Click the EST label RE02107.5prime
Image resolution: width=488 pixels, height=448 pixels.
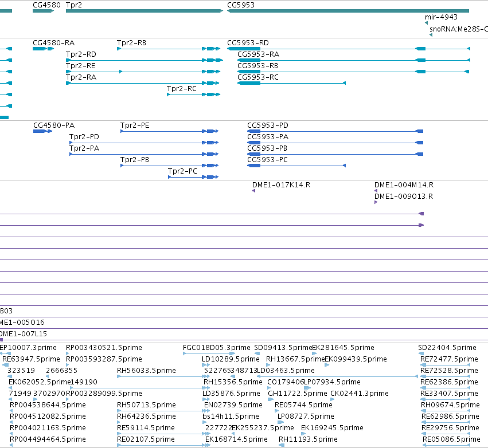coord(146,439)
